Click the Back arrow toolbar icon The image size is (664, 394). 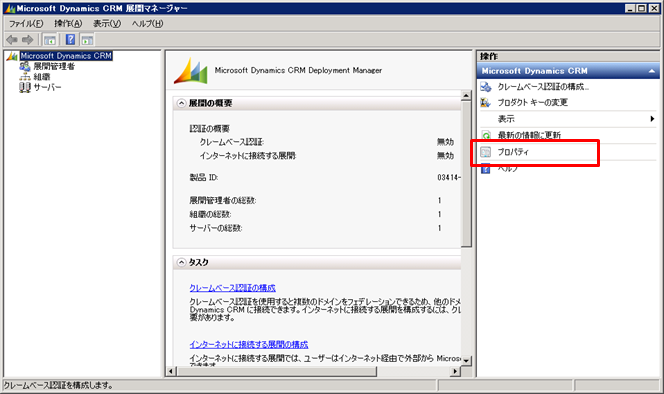12,40
